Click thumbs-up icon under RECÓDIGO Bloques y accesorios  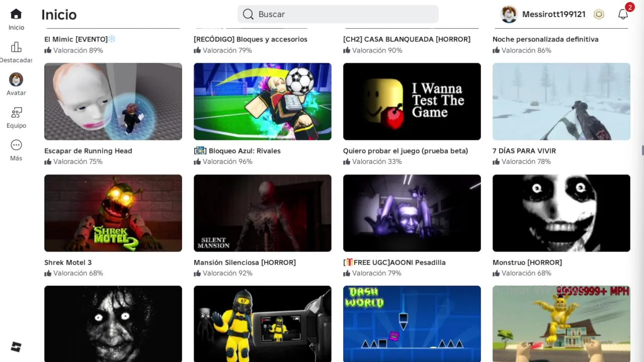(x=197, y=50)
